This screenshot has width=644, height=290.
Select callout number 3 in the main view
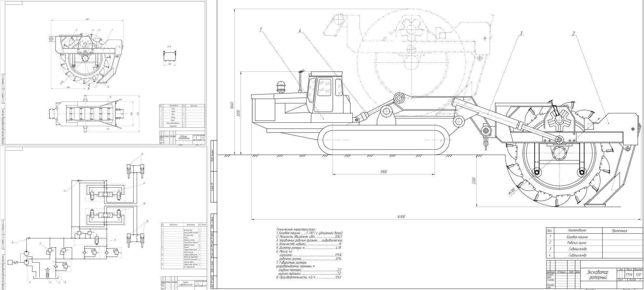click(521, 33)
